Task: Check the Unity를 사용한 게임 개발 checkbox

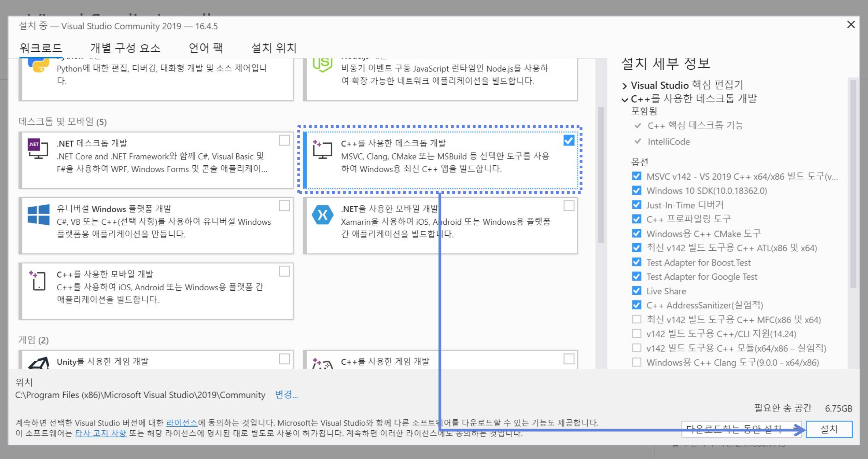Action: (x=284, y=359)
